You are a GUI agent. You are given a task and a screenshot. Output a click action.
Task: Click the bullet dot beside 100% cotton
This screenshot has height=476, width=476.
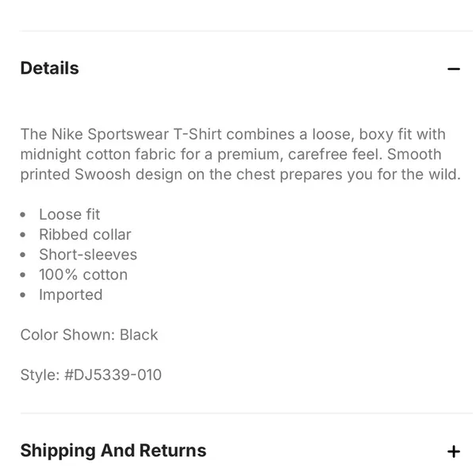pos(23,275)
